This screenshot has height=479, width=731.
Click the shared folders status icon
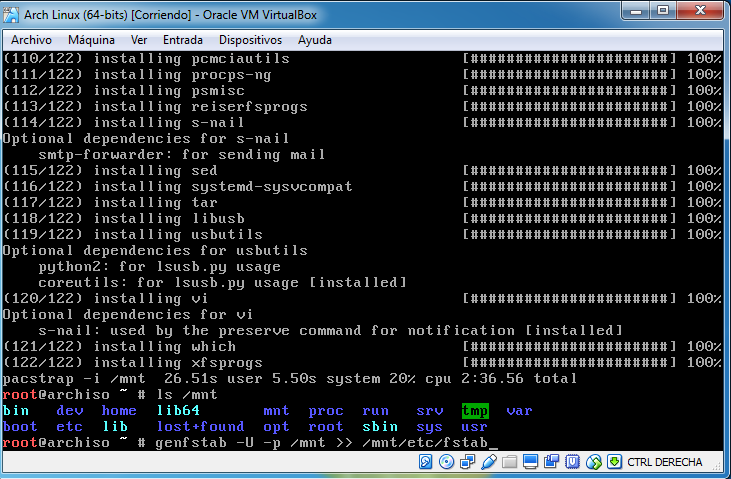[509, 462]
